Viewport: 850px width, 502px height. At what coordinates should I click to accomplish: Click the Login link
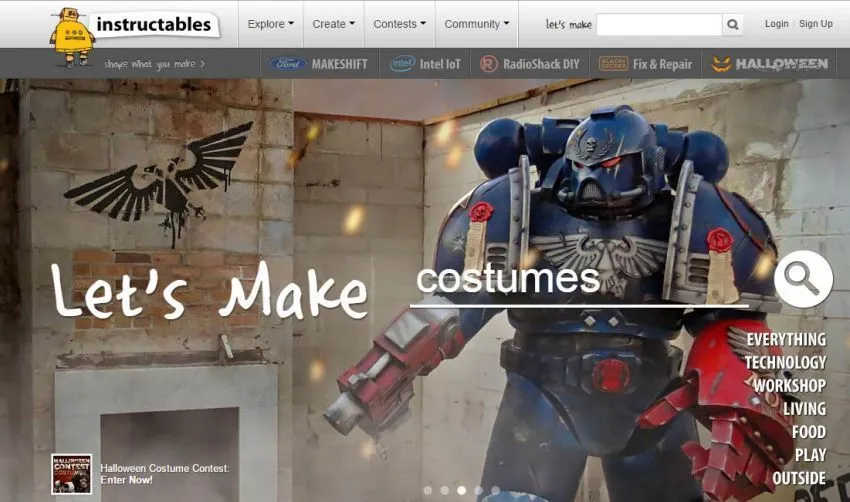click(x=776, y=24)
